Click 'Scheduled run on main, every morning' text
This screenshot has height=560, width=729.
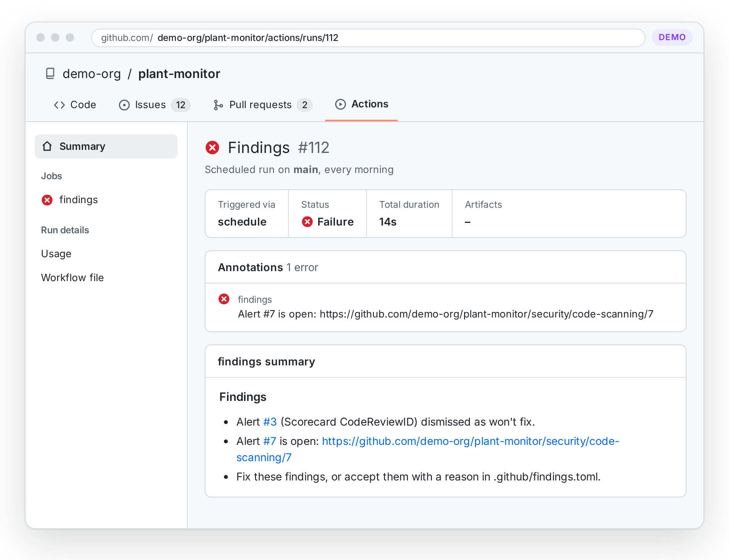(299, 170)
